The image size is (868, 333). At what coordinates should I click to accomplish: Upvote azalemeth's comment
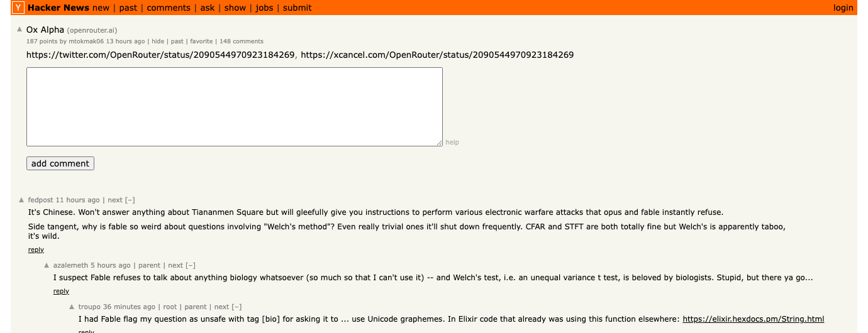pos(47,265)
